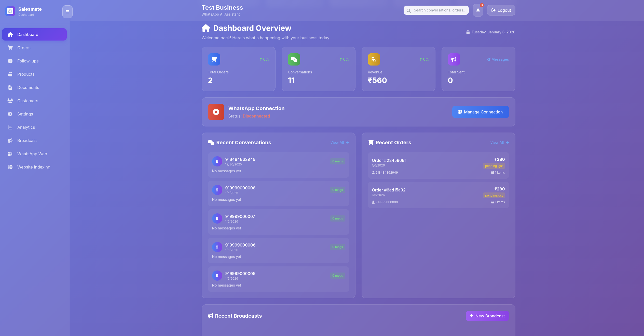This screenshot has height=336, width=644.
Task: View all recent conversations link
Action: click(x=339, y=143)
